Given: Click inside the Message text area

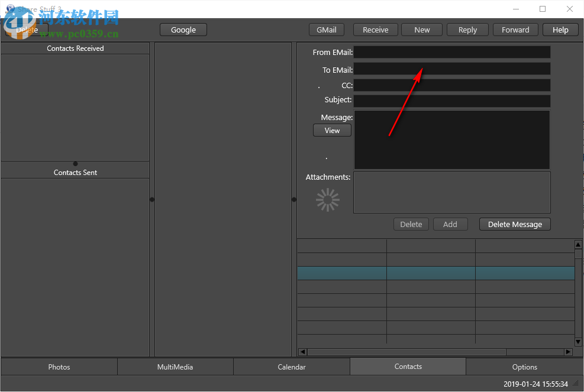Looking at the screenshot, I should click(x=452, y=140).
